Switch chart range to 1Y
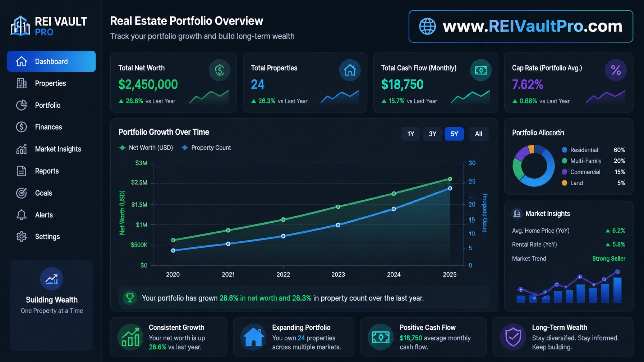Image resolution: width=644 pixels, height=362 pixels. click(x=411, y=134)
